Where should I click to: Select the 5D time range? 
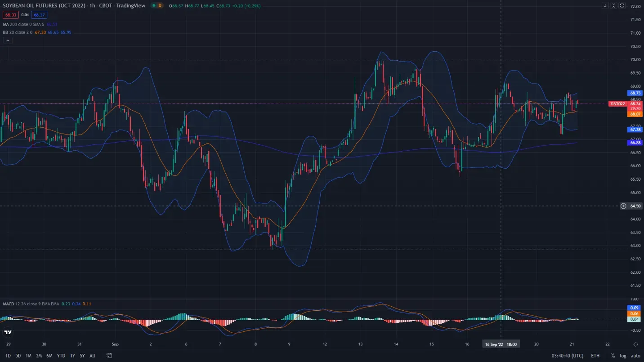(x=18, y=356)
